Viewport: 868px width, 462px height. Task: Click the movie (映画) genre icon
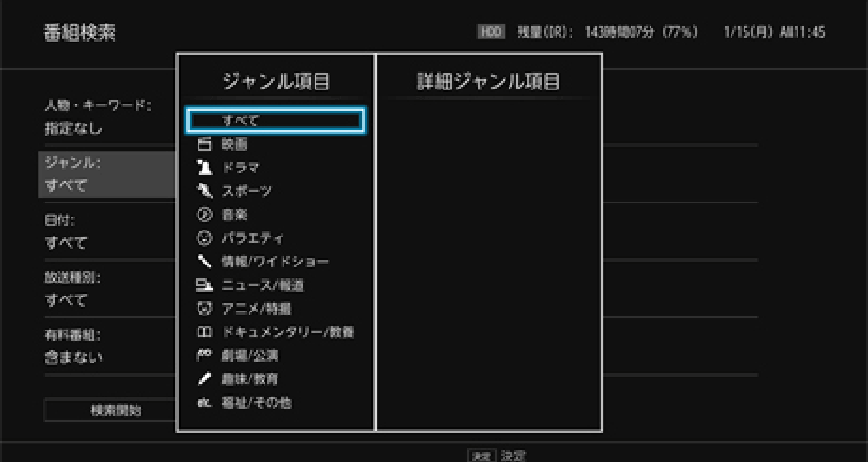[204, 144]
